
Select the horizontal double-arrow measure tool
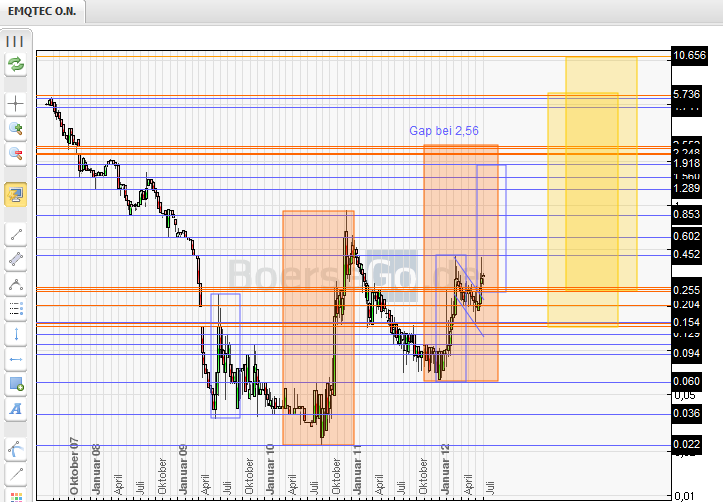point(16,359)
